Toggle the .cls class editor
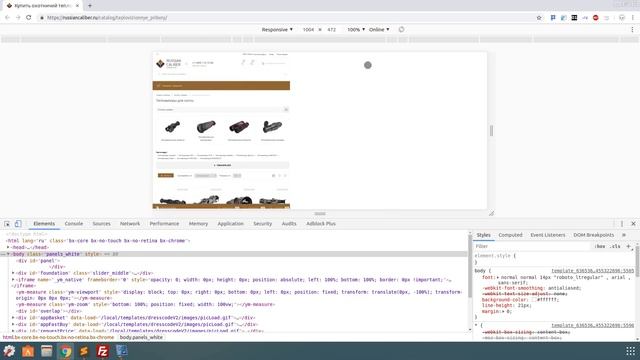Screen dimensions: 640x360 pyautogui.click(x=615, y=246)
